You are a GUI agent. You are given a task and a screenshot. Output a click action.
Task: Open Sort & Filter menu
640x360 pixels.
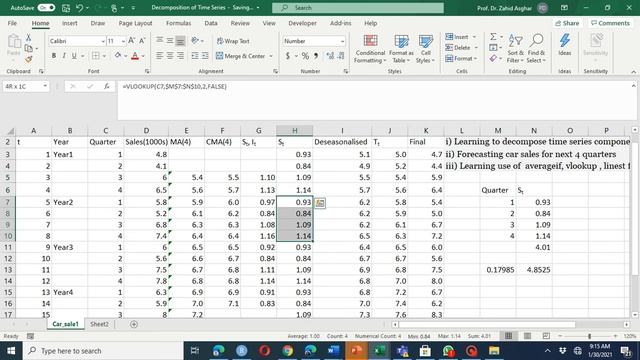(x=515, y=49)
